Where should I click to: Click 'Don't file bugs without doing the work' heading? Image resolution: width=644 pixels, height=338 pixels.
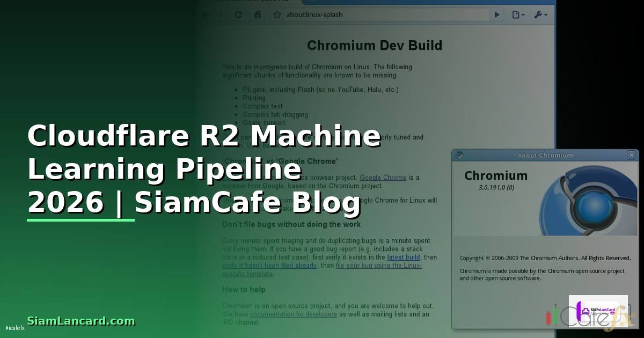[x=291, y=224]
